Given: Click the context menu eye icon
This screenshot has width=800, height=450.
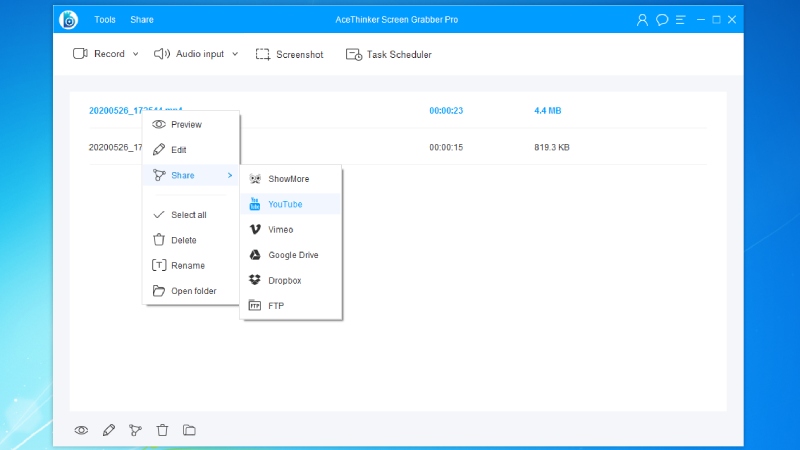Looking at the screenshot, I should click(x=159, y=124).
